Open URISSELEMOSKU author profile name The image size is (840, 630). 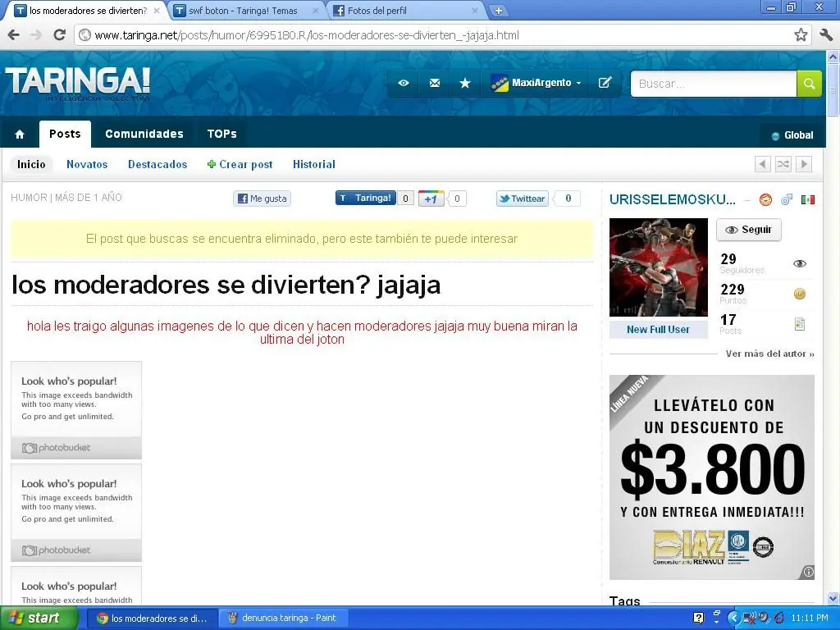point(673,200)
